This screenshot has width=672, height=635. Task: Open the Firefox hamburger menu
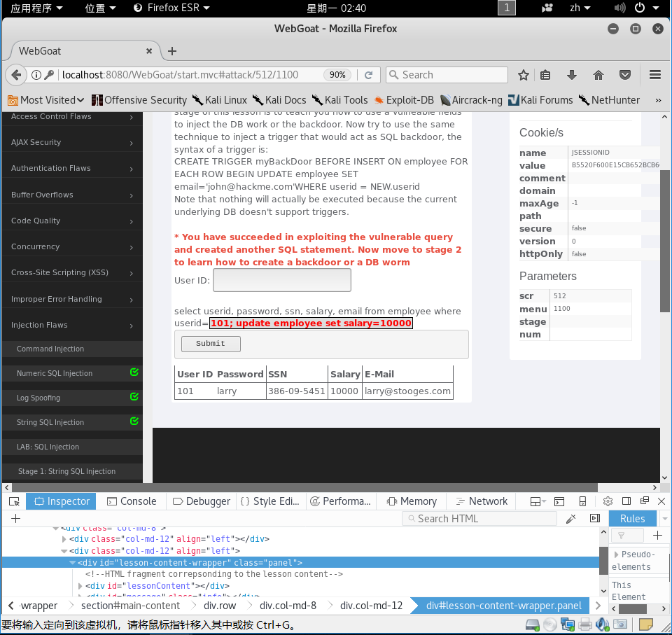click(655, 75)
